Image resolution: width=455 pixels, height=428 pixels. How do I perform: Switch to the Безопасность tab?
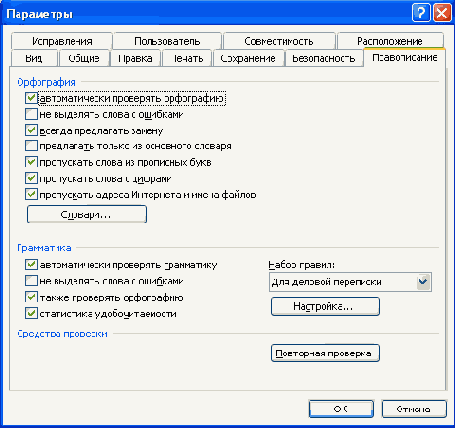pos(324,58)
